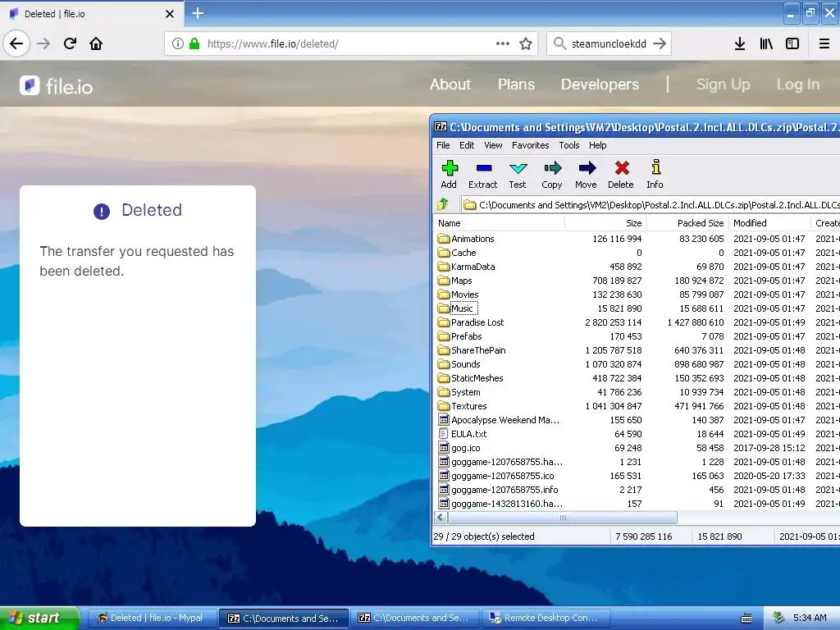Select the KarmaData folder row
This screenshot has width=840, height=630.
pos(637,267)
